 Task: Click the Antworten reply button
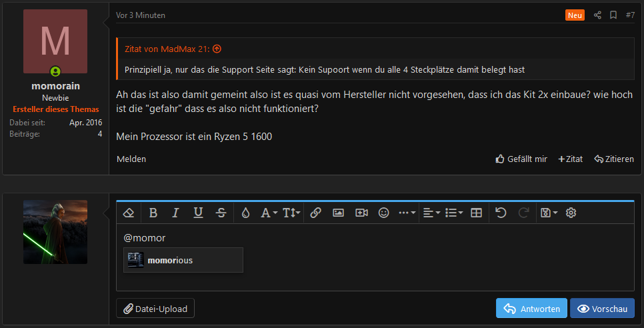click(531, 308)
